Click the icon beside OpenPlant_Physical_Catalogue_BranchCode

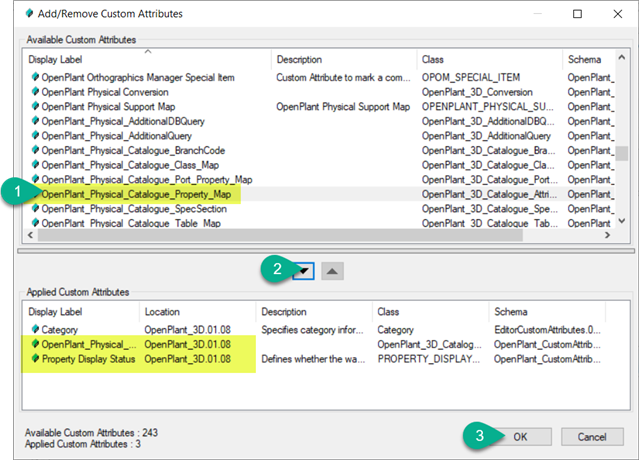pyautogui.click(x=35, y=150)
